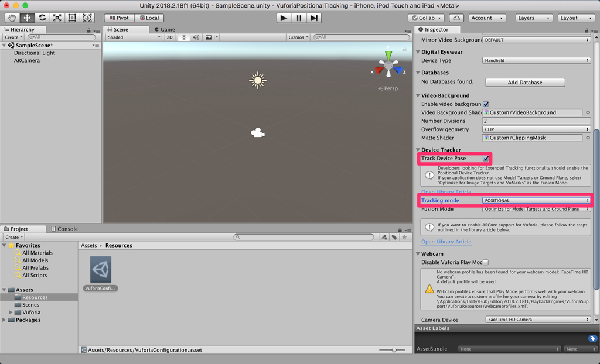The width and height of the screenshot is (600, 364).
Task: Click the camera gizmo in Scene view
Action: 258,133
